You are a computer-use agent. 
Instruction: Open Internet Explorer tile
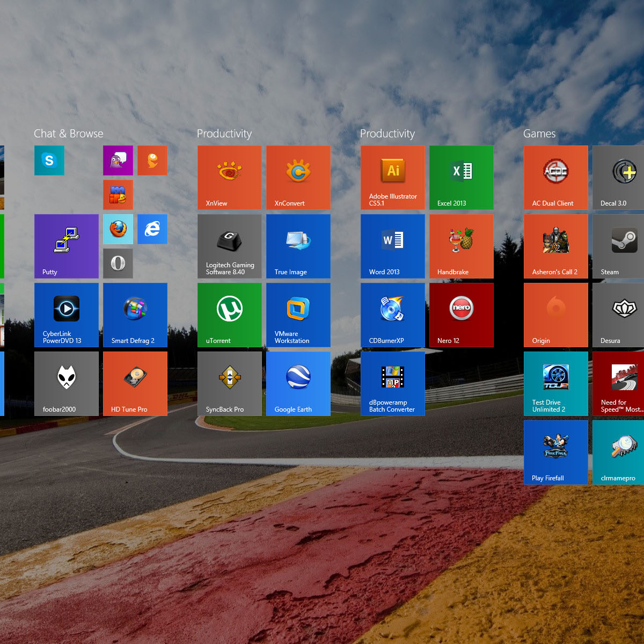(152, 229)
